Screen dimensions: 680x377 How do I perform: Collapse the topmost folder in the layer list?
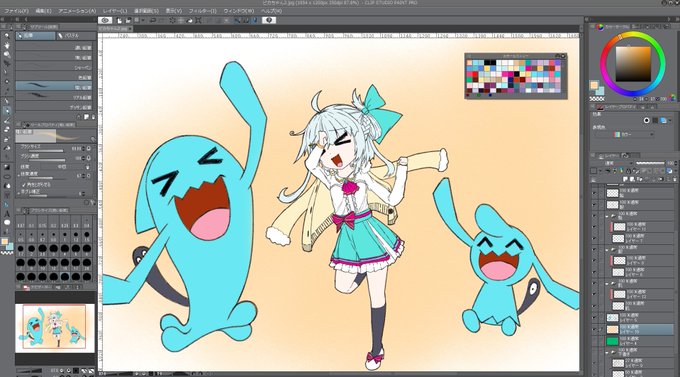click(x=607, y=216)
